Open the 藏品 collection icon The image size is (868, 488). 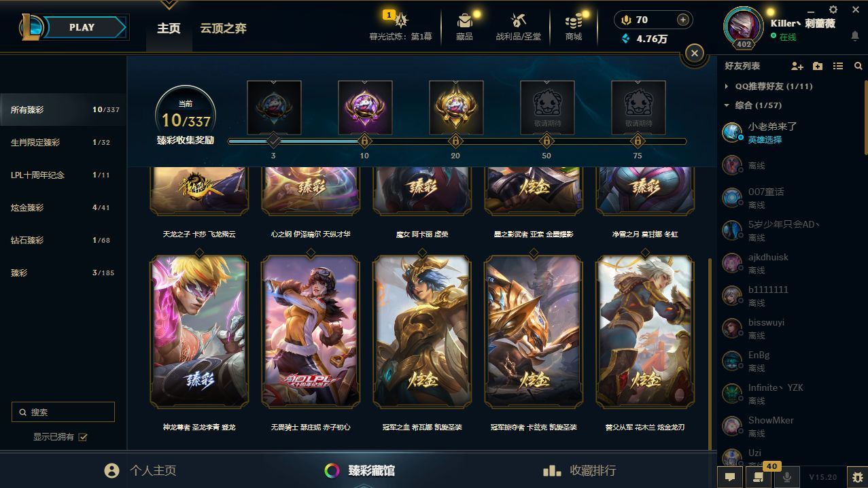point(464,21)
